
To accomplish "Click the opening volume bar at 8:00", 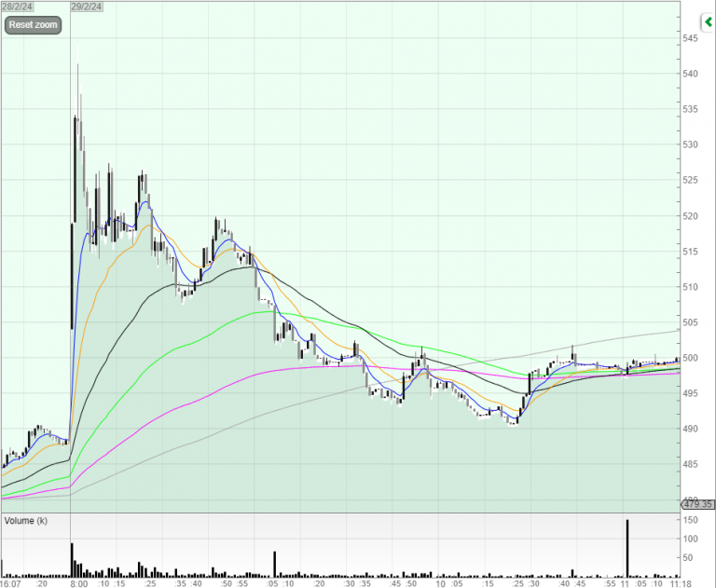I will (x=72, y=559).
